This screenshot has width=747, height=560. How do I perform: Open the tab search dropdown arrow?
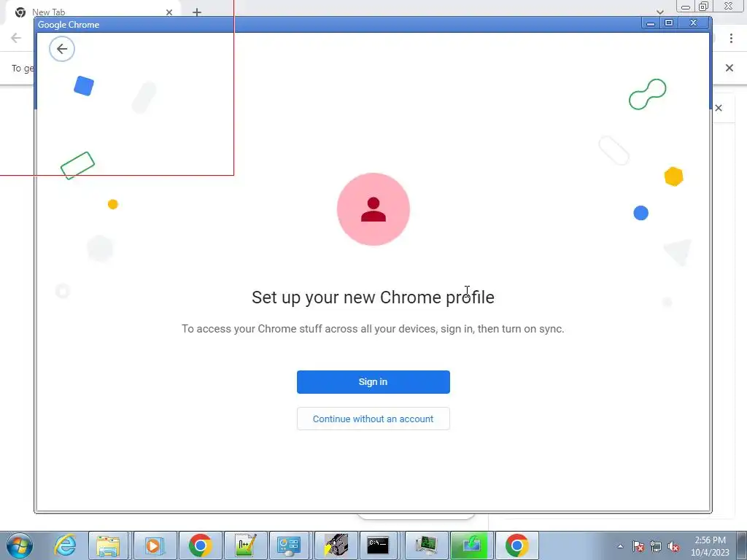click(x=659, y=12)
